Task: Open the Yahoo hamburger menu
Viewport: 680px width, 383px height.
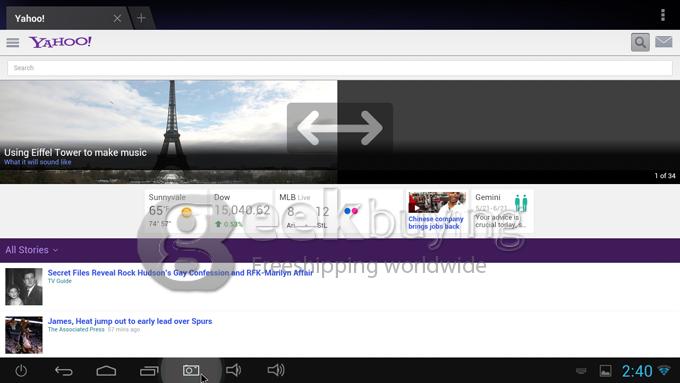Action: 13,43
